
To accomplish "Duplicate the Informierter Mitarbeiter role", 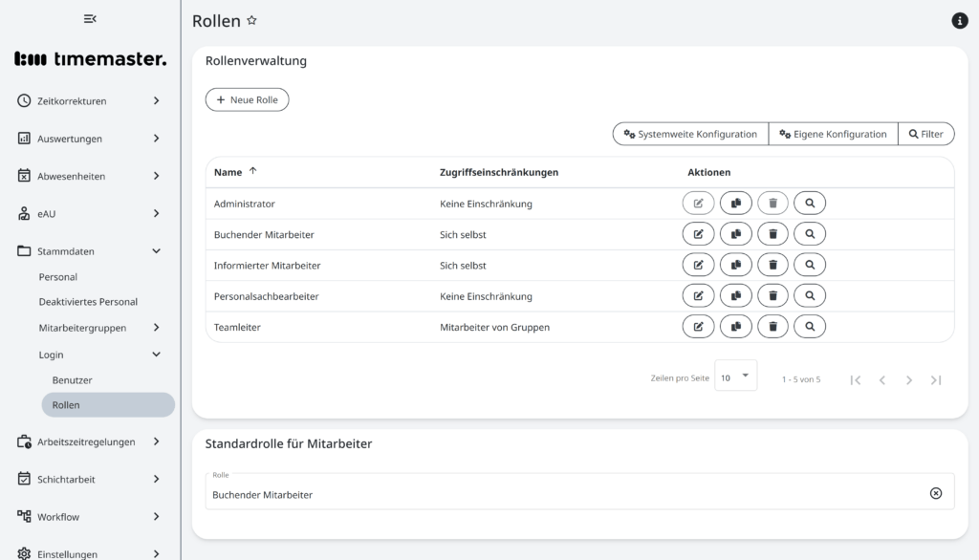I will click(x=735, y=265).
